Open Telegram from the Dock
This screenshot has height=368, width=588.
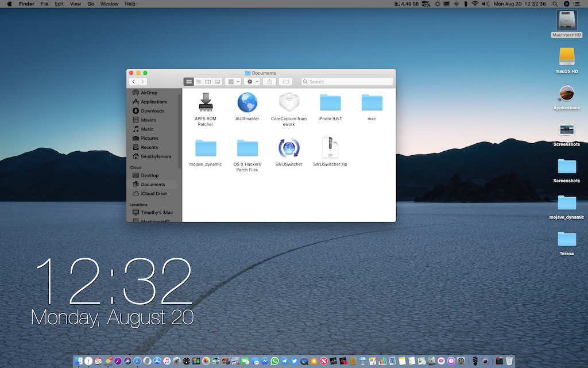coord(284,361)
